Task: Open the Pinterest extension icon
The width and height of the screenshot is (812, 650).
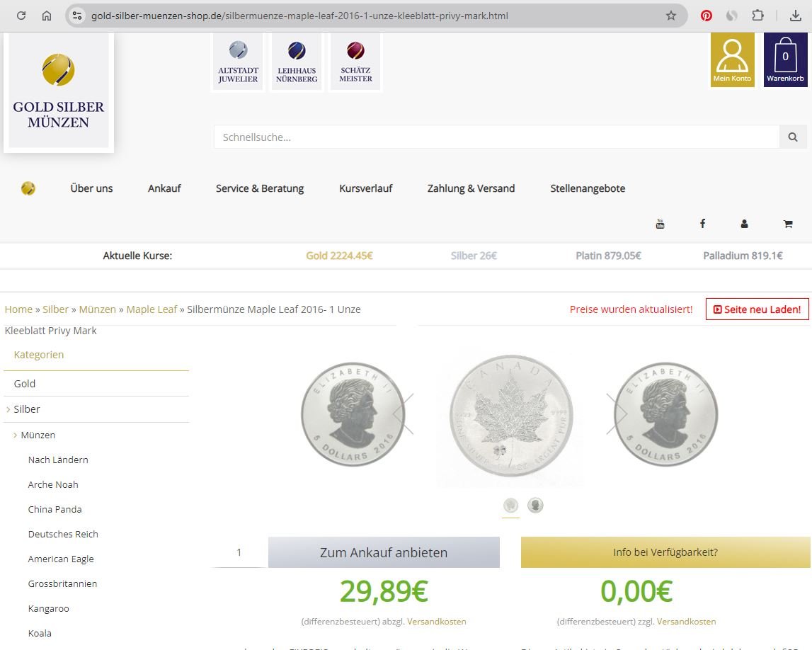Action: pyautogui.click(x=706, y=16)
